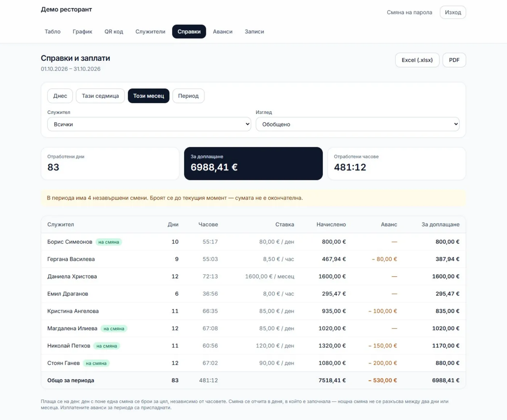This screenshot has height=420, width=507.
Task: Open the Служител dropdown showing Всички
Action: (149, 124)
